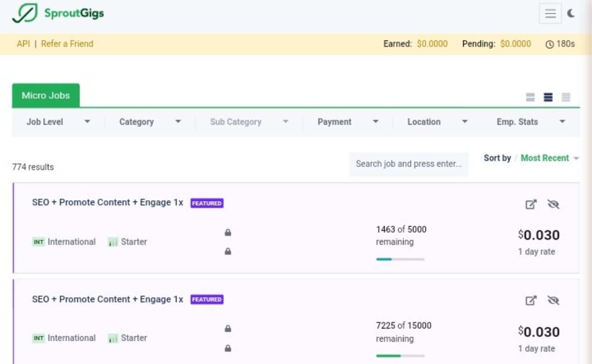Switch to the two-row large list view
The image size is (592, 364).
(x=530, y=97)
